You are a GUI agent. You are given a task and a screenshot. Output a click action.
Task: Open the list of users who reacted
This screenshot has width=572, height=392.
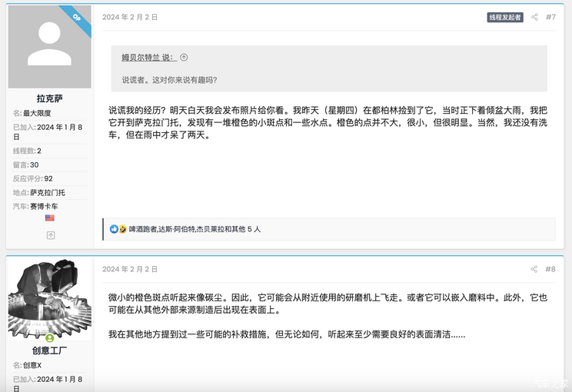(x=195, y=229)
